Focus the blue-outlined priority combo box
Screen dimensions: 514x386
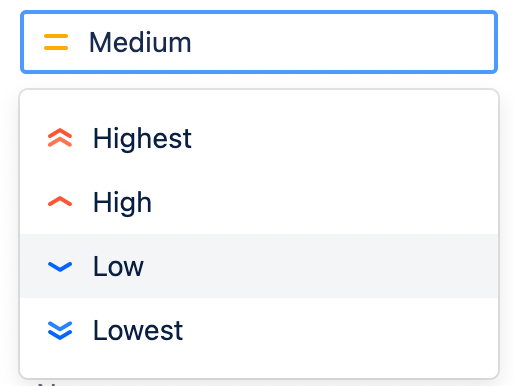click(259, 42)
